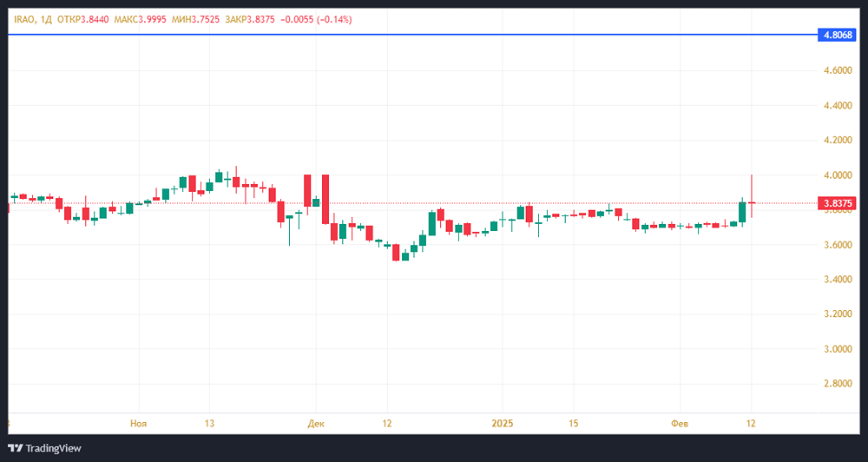Click the 4.2000 price axis label
Image resolution: width=868 pixels, height=462 pixels.
click(838, 140)
